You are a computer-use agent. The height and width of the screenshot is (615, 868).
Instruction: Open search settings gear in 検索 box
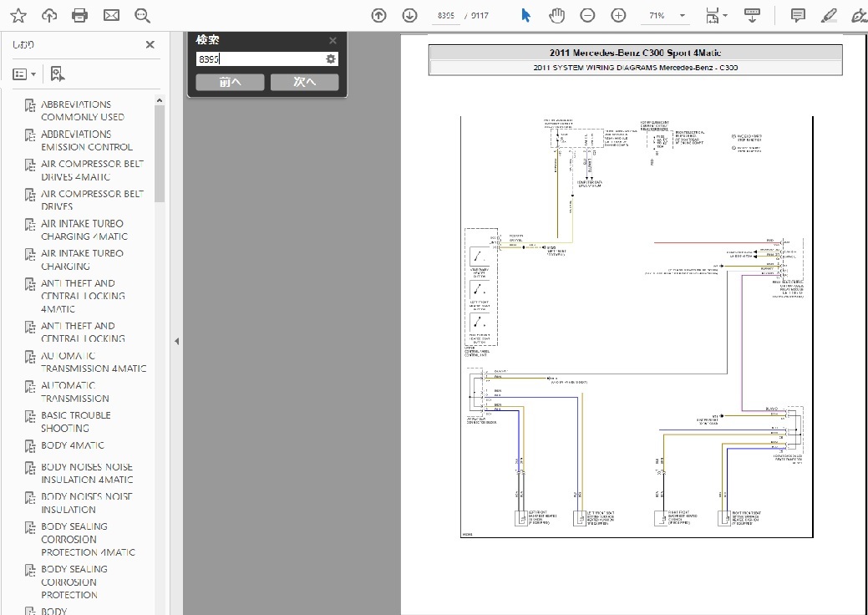(x=331, y=59)
